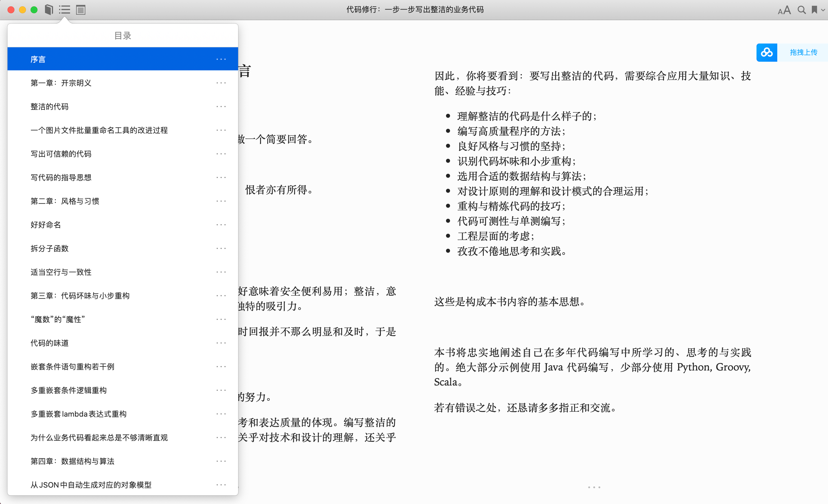828x504 pixels.
Task: Bookmark this page with the bookmark icon
Action: point(814,10)
